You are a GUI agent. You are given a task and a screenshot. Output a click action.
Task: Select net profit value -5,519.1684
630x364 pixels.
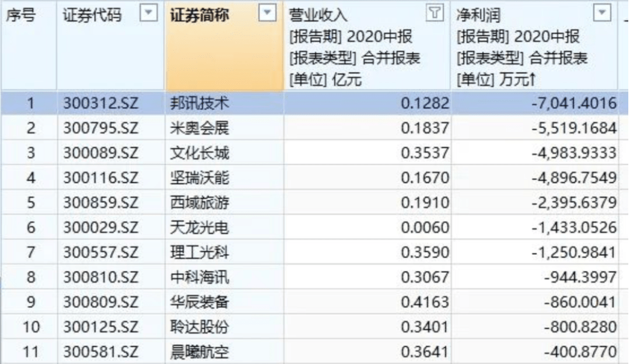[x=574, y=128]
